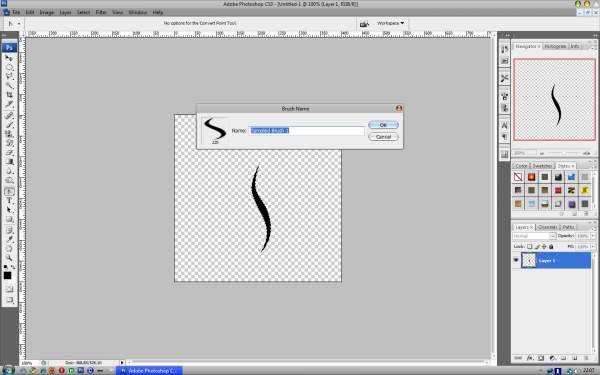Click the foreground color swatch
Viewport: 600px width, 375px height.
tap(7, 275)
